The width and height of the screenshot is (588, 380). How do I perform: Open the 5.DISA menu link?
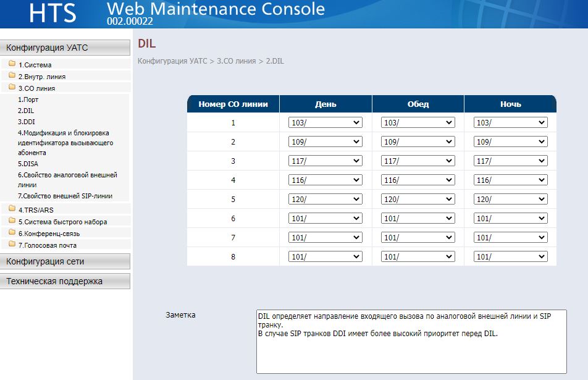(28, 164)
